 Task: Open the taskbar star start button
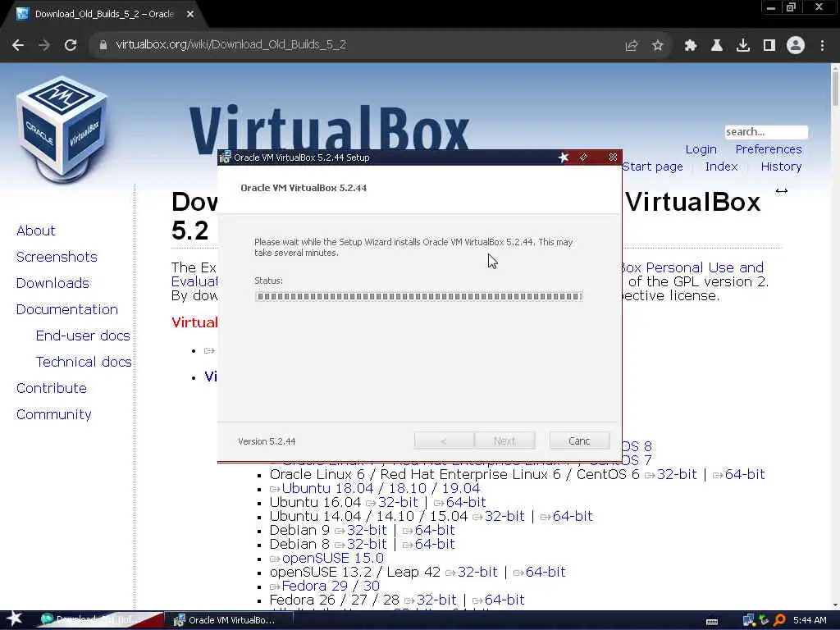tap(15, 619)
